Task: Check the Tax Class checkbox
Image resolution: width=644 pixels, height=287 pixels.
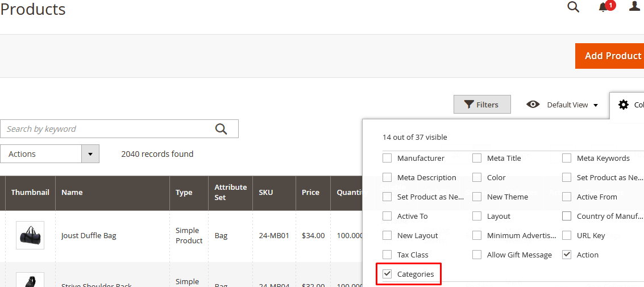Action: [387, 255]
